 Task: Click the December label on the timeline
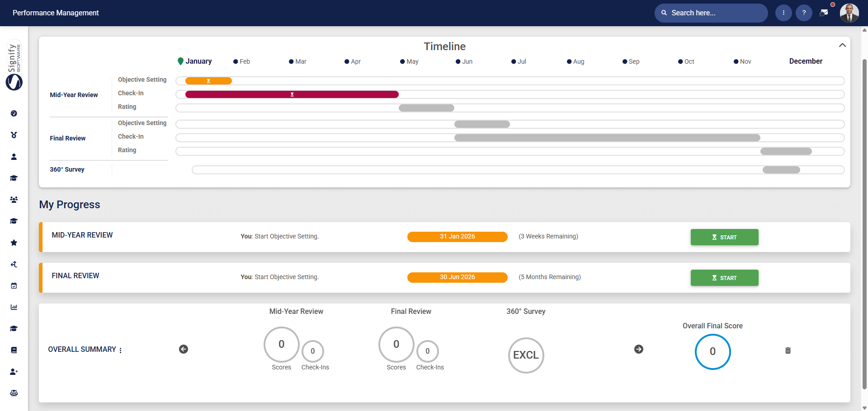pyautogui.click(x=806, y=61)
